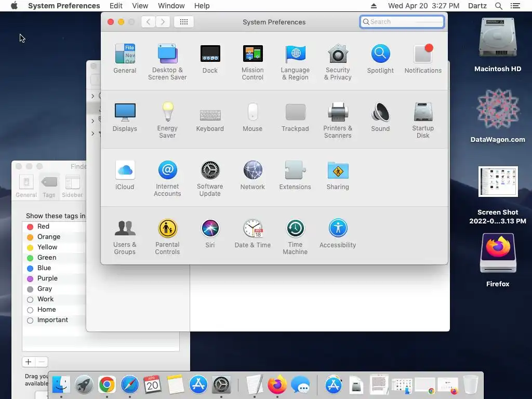Select the Orange tag row
This screenshot has height=399, width=532.
[54, 237]
